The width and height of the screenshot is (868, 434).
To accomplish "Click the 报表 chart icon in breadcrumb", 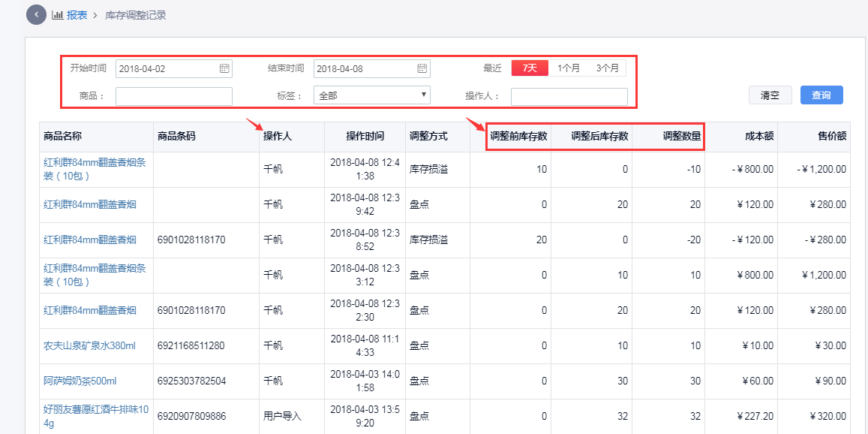I will coord(58,15).
